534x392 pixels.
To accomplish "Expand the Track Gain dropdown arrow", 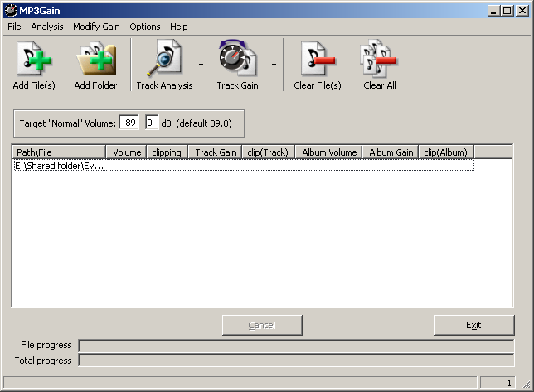I will pyautogui.click(x=274, y=65).
